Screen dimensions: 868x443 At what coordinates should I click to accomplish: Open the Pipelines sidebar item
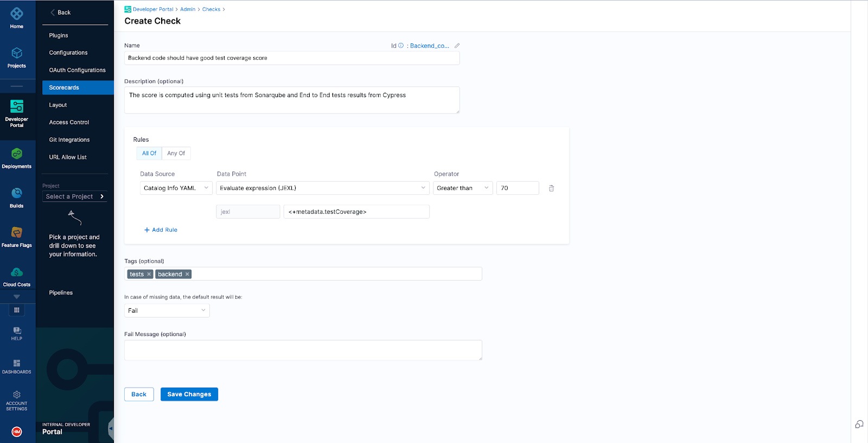61,293
